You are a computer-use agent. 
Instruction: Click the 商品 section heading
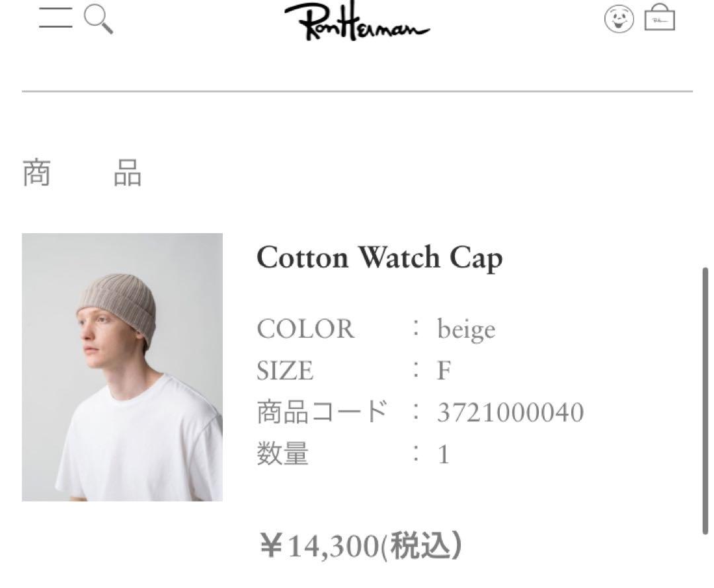(82, 173)
